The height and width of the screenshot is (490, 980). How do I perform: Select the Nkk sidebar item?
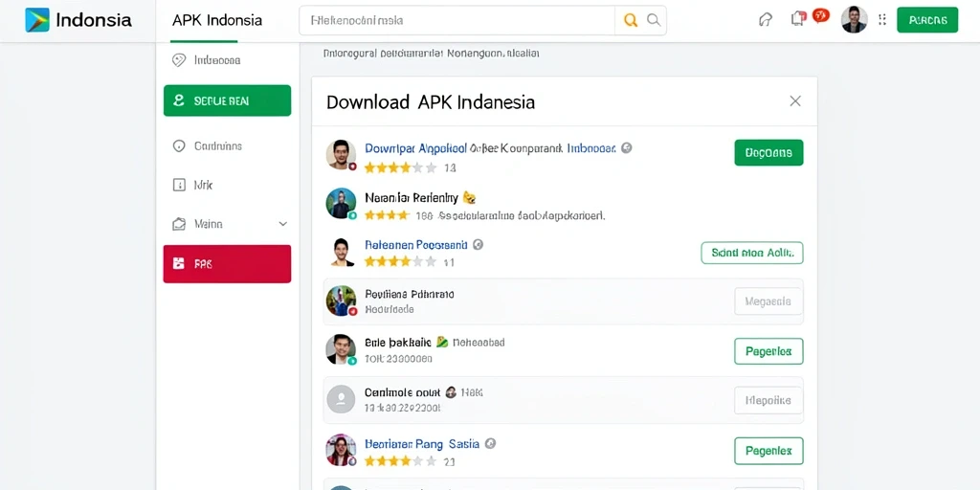coord(227,185)
